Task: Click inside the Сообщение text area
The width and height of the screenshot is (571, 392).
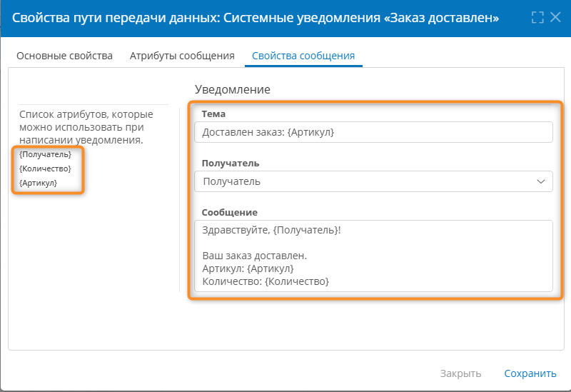Action: pyautogui.click(x=373, y=256)
